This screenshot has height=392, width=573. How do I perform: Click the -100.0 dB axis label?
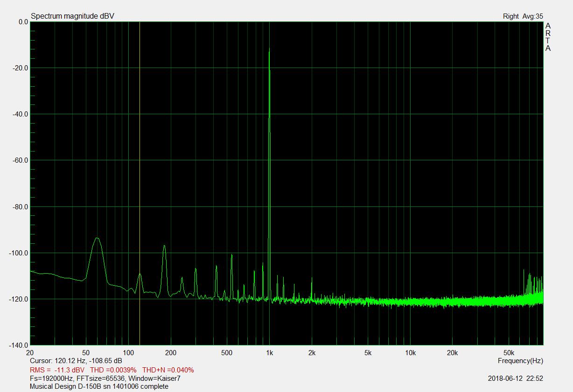(x=19, y=253)
